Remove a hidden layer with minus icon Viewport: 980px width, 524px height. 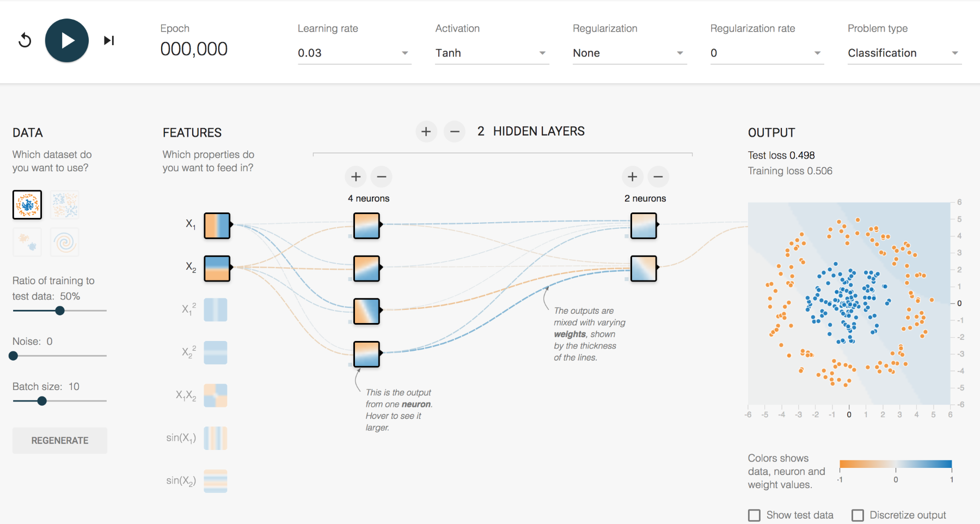455,131
